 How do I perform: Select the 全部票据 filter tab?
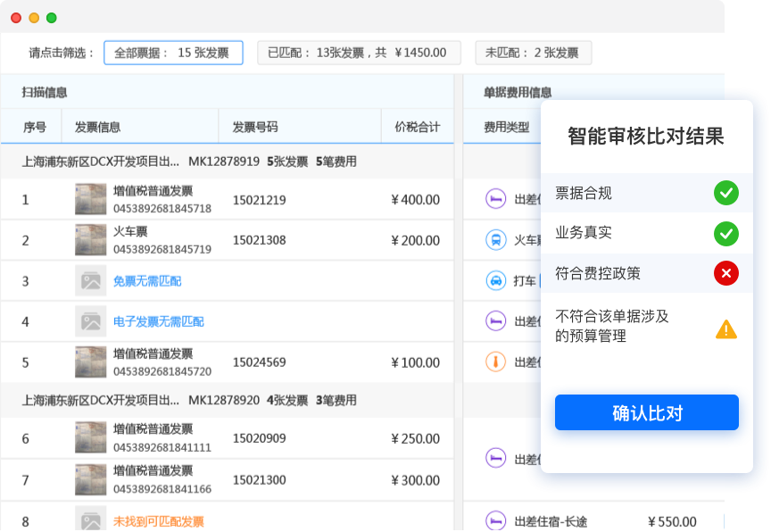pyautogui.click(x=173, y=52)
